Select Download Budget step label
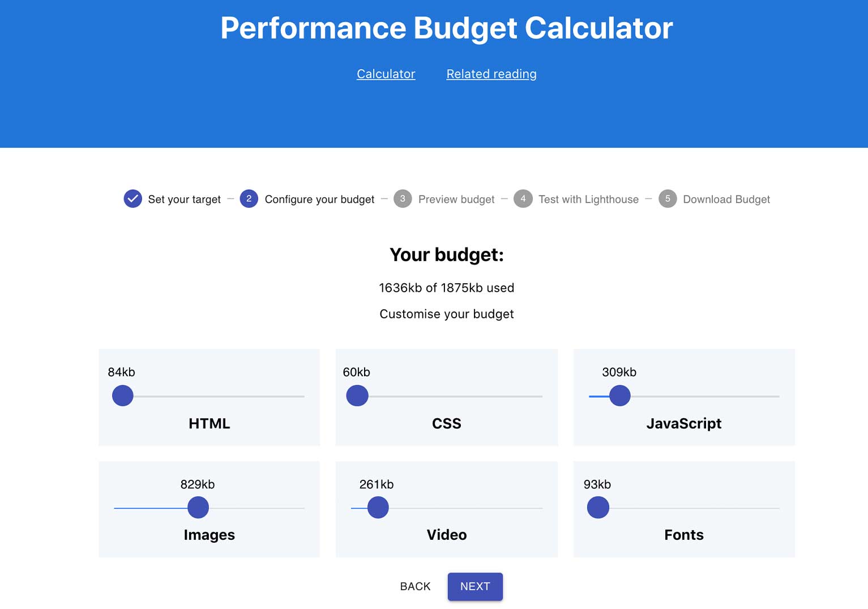Screen dimensions: 868x609 coord(726,199)
